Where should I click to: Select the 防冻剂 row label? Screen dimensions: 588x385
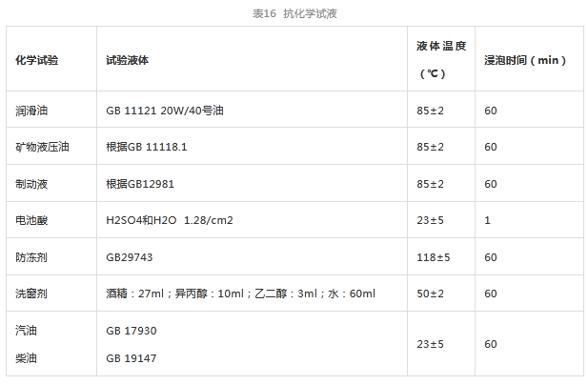pyautogui.click(x=30, y=257)
